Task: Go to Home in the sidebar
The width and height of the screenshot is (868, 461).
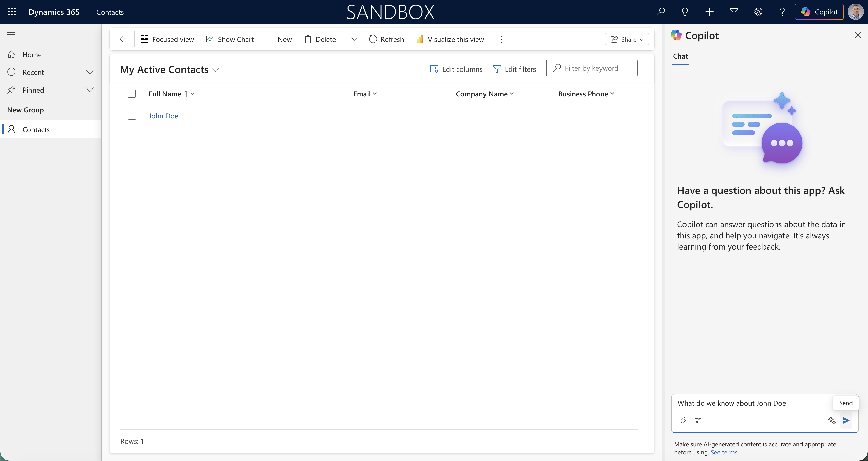Action: 32,55
